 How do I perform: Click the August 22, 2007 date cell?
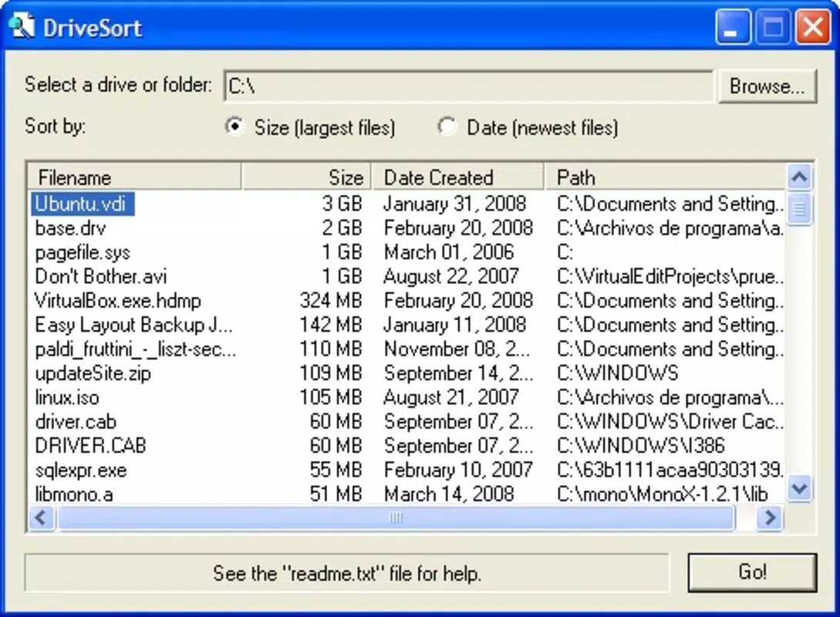[451, 276]
